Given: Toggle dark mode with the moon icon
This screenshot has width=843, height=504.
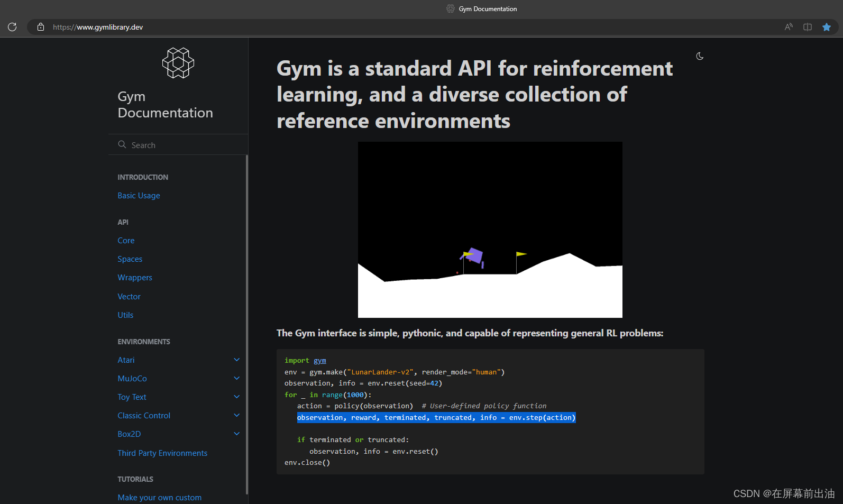Looking at the screenshot, I should tap(700, 56).
